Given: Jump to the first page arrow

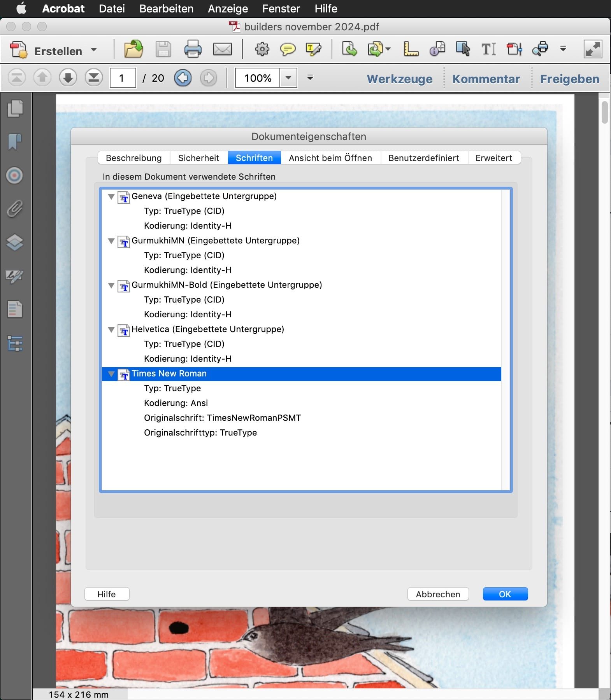Looking at the screenshot, I should pos(17,78).
